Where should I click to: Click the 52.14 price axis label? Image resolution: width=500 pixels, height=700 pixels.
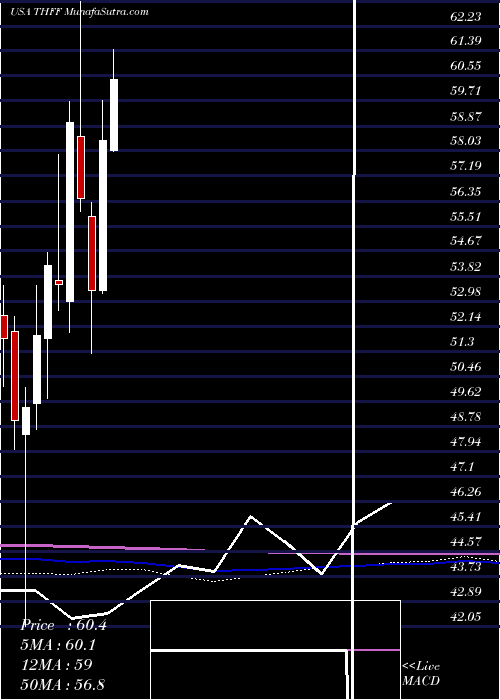pyautogui.click(x=466, y=317)
